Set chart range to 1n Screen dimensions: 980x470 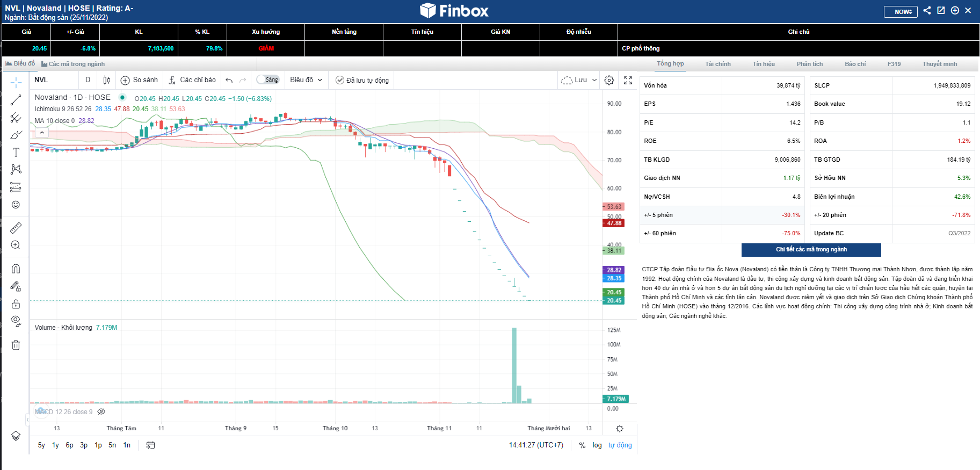coord(127,445)
